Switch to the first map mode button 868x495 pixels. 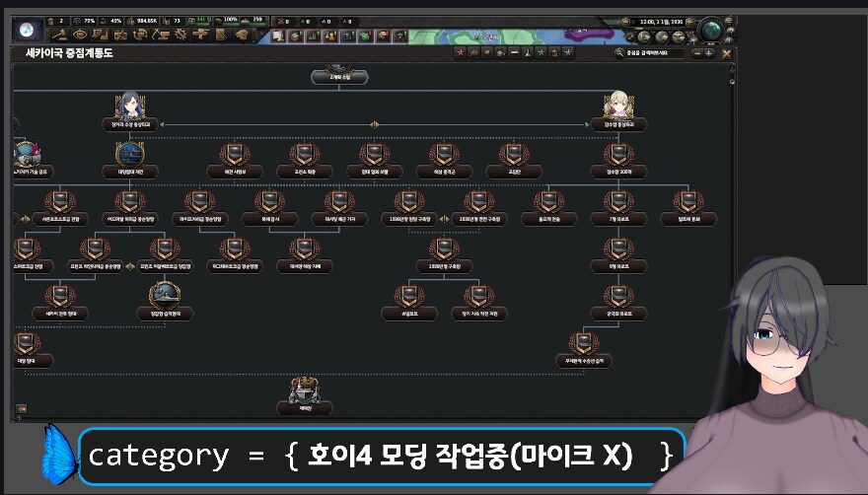pyautogui.click(x=278, y=36)
